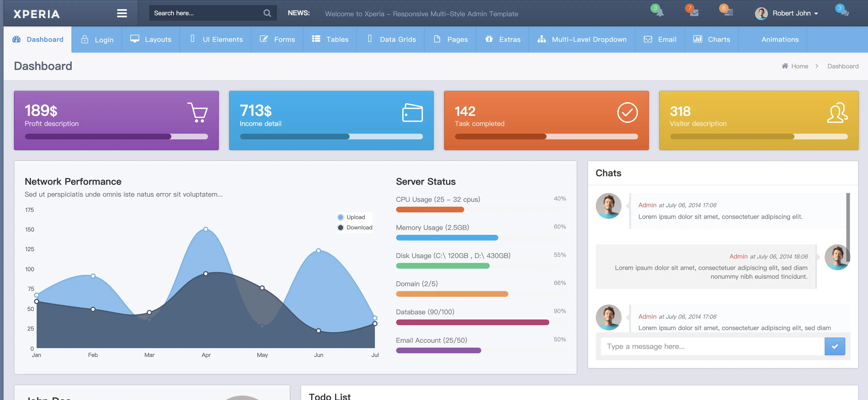Toggle the Upload series in chart legend
868x400 pixels.
351,217
